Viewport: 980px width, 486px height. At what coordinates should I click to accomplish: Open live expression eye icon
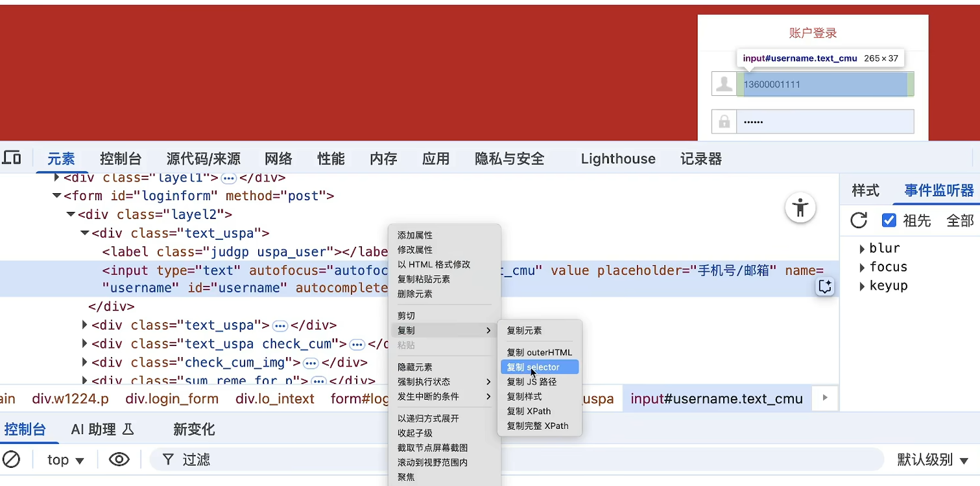(119, 459)
